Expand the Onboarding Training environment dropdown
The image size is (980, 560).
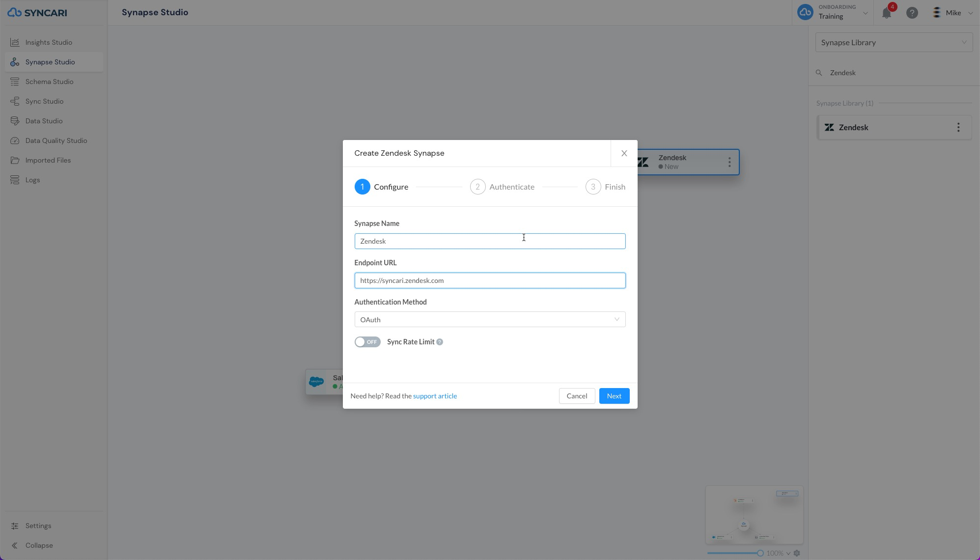pyautogui.click(x=865, y=13)
